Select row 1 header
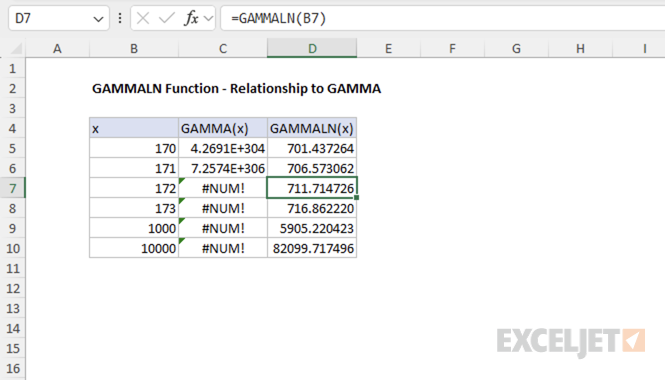 pyautogui.click(x=13, y=69)
